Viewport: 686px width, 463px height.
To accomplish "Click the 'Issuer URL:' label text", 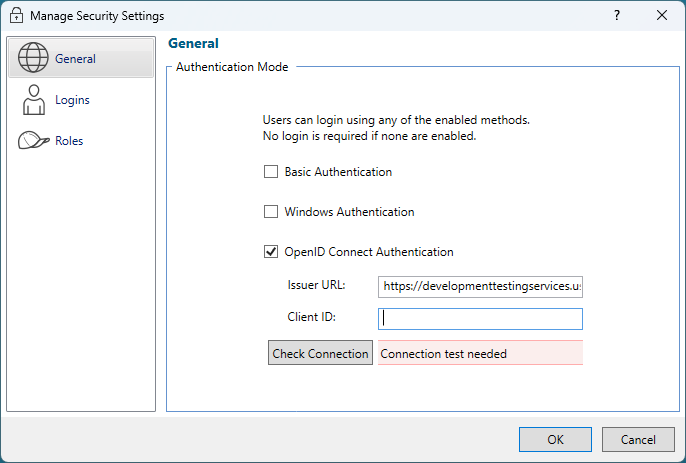I will tap(316, 285).
